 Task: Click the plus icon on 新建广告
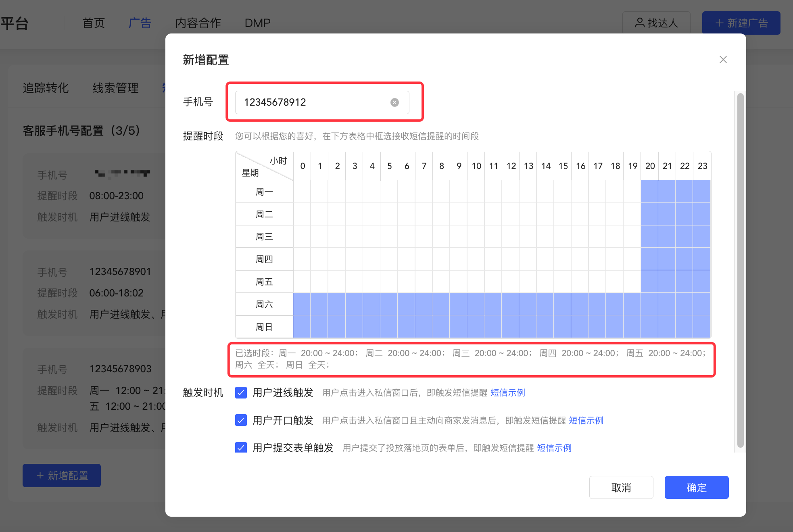pos(720,23)
